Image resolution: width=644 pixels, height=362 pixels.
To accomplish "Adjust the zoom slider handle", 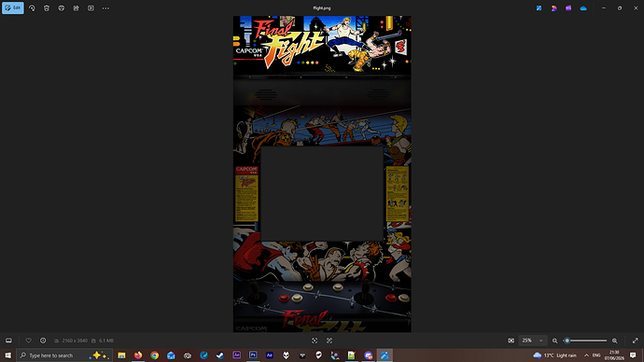I will [567, 341].
